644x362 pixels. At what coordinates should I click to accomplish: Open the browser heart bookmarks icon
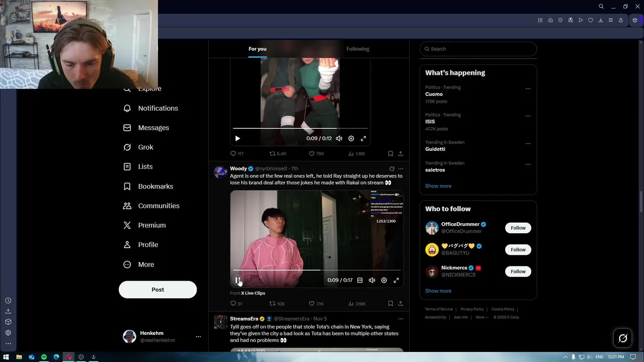pos(591,20)
